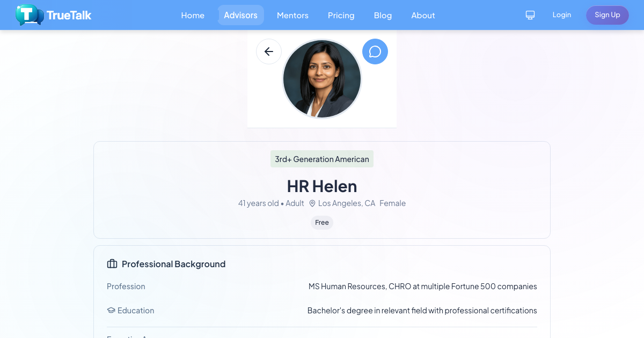Click the Sign Up button
This screenshot has height=338, width=644.
pos(608,15)
